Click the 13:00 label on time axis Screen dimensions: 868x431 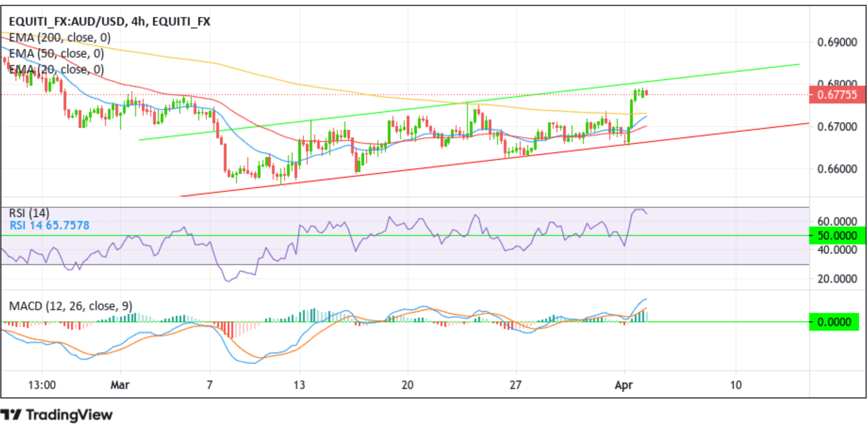click(42, 385)
